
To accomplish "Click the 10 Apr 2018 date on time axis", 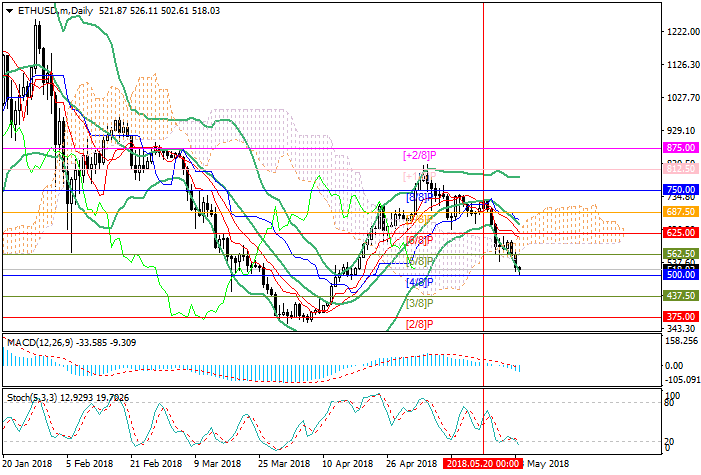I will tap(345, 464).
